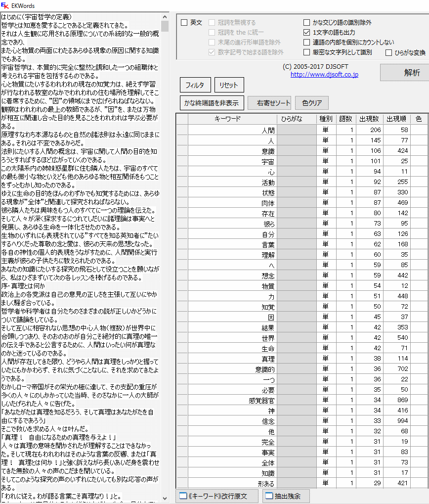Click the 解析 analyze button
Viewport: 429px width, 504px height.
[405, 73]
